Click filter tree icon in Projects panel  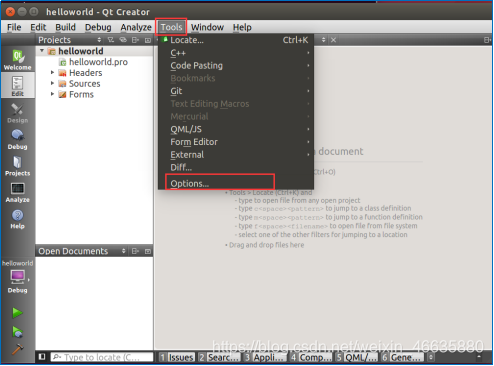click(x=111, y=40)
